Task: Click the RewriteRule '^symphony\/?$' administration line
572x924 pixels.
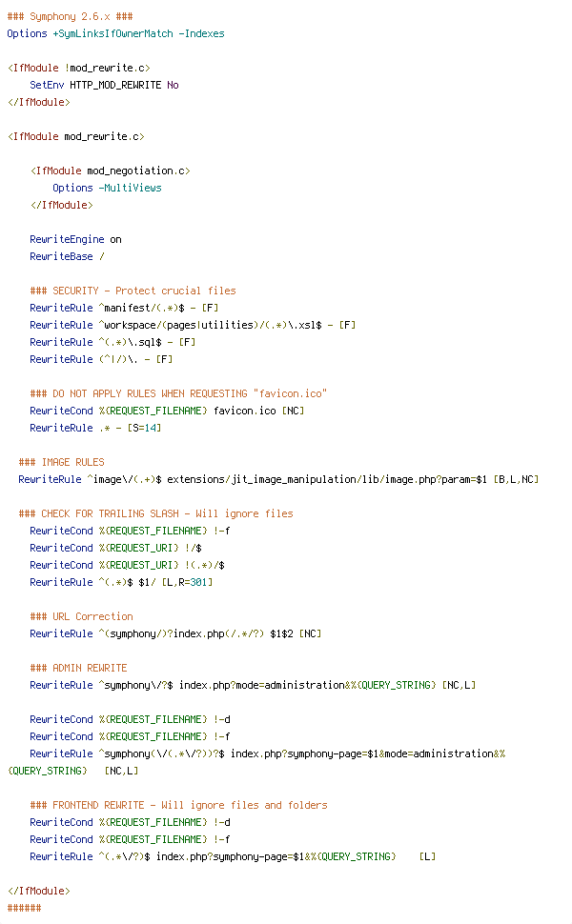Action: tap(253, 685)
